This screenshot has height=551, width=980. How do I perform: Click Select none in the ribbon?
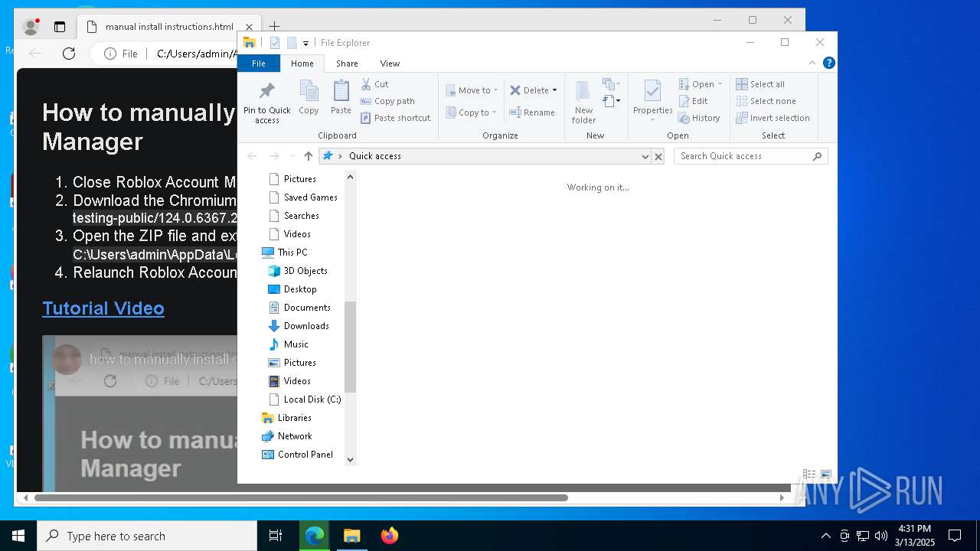(766, 101)
